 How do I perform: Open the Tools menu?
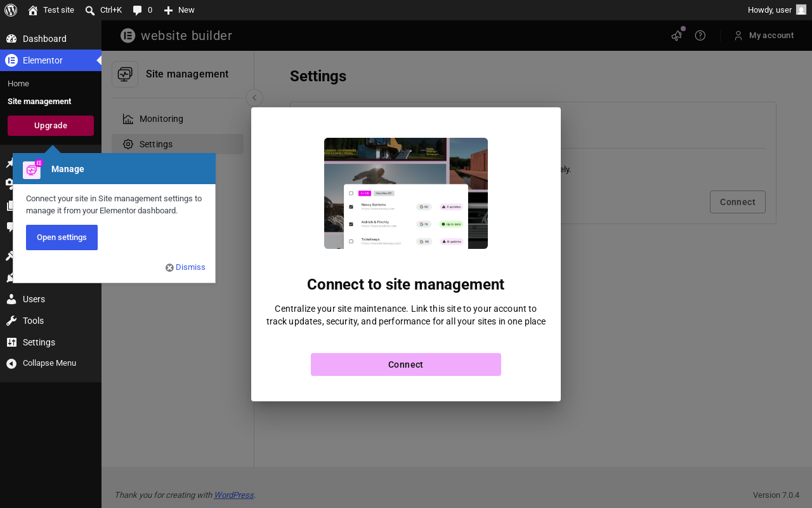click(51, 321)
